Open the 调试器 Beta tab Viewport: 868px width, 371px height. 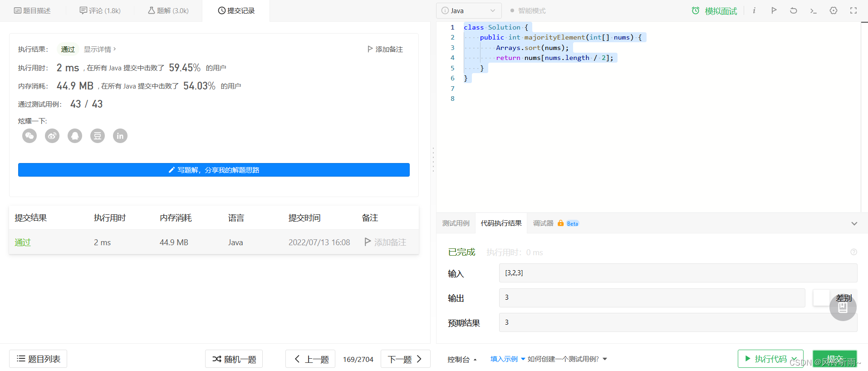556,223
